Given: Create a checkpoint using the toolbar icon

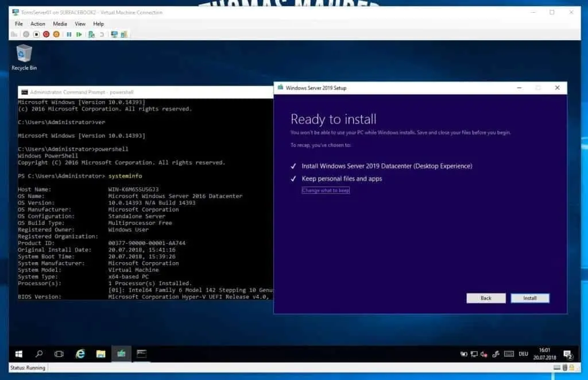Looking at the screenshot, I should tap(91, 34).
